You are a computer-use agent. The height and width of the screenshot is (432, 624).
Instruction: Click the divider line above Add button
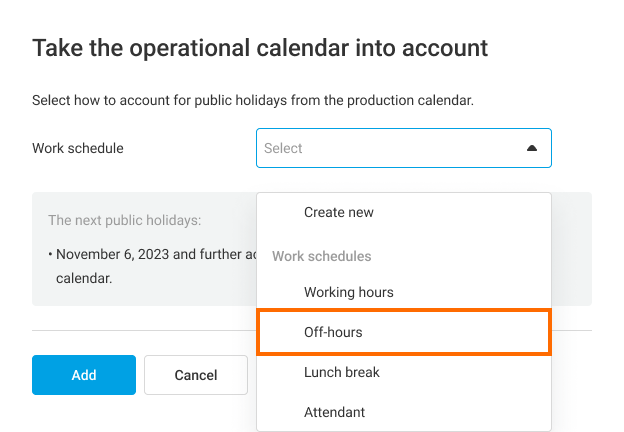[140, 330]
